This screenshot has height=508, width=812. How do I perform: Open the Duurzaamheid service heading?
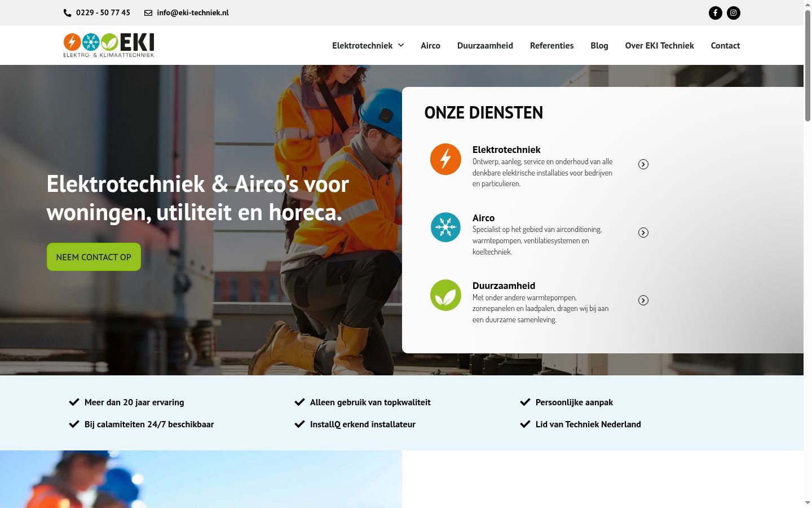(x=504, y=286)
